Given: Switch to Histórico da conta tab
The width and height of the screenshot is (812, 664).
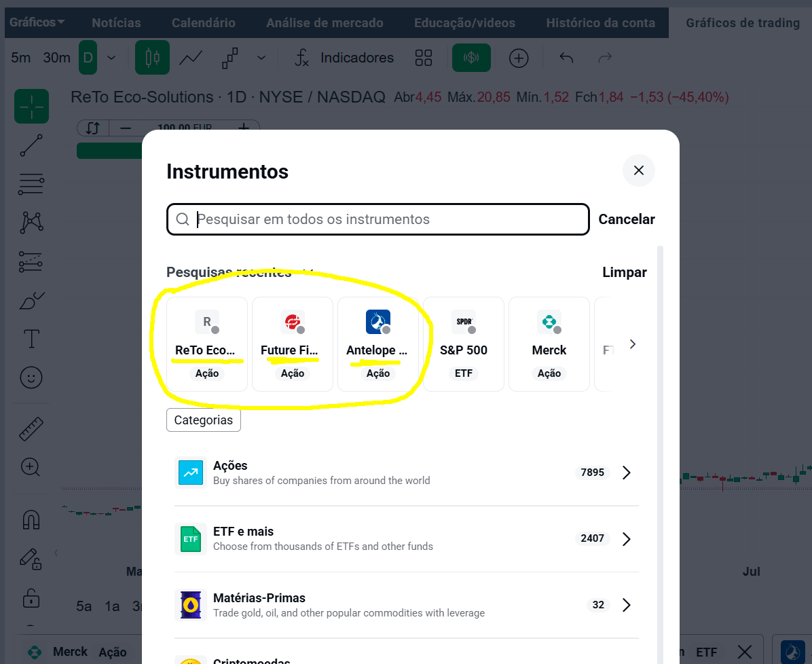Looking at the screenshot, I should pyautogui.click(x=601, y=23).
